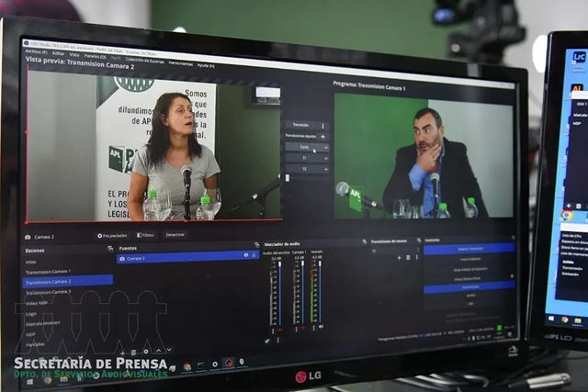Move the source up with the arrow

[158, 351]
